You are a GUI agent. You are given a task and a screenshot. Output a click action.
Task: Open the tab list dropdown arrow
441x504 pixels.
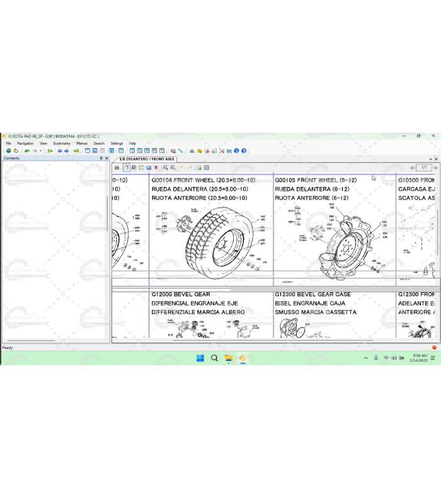430,159
